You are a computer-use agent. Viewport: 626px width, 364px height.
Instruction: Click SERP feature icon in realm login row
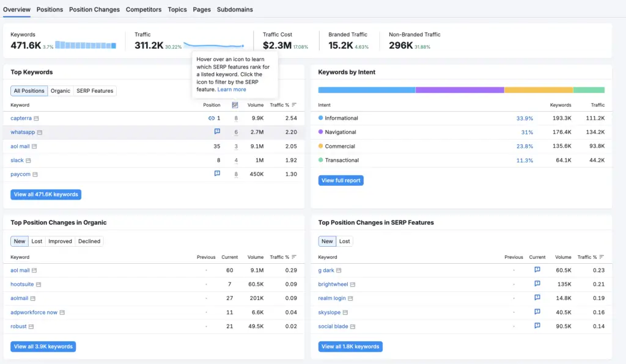[x=537, y=297]
